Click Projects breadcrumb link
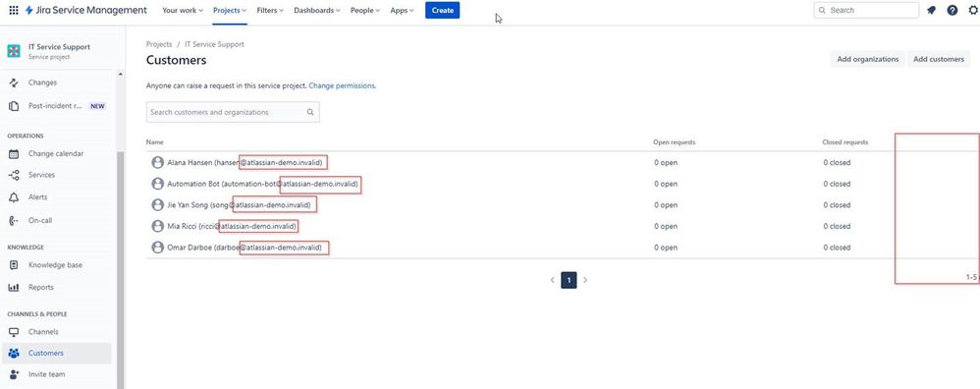 tap(159, 44)
